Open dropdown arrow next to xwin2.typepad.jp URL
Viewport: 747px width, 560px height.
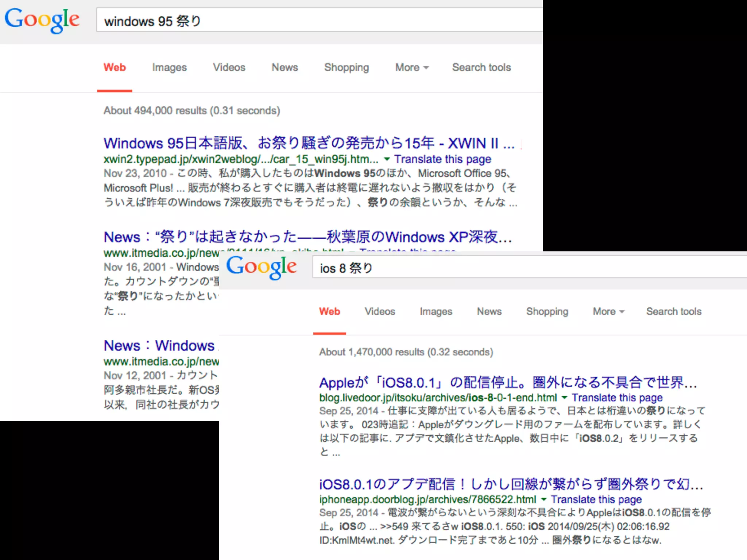[x=387, y=159]
